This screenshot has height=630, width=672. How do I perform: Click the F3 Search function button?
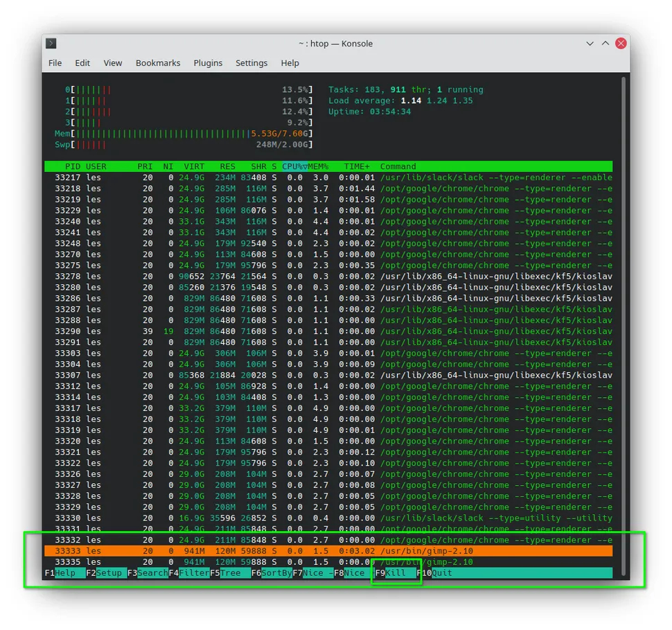[x=152, y=573]
